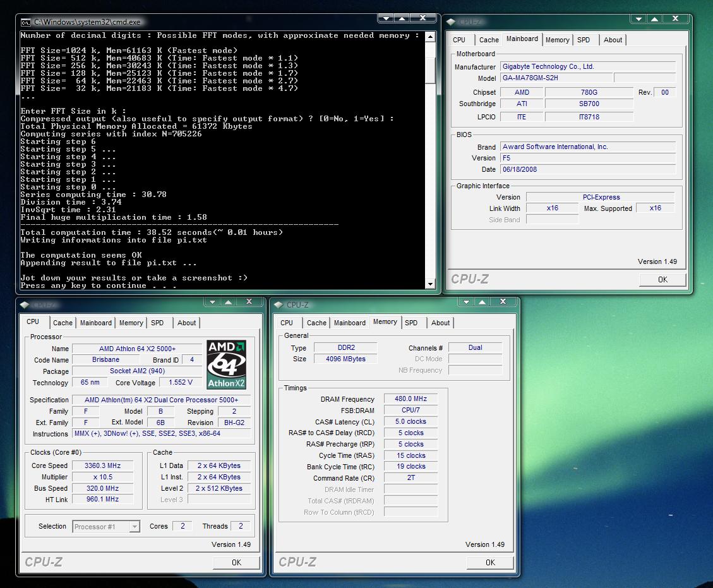Click Core Voltage value 1.552 V
713x588 pixels.
(181, 383)
